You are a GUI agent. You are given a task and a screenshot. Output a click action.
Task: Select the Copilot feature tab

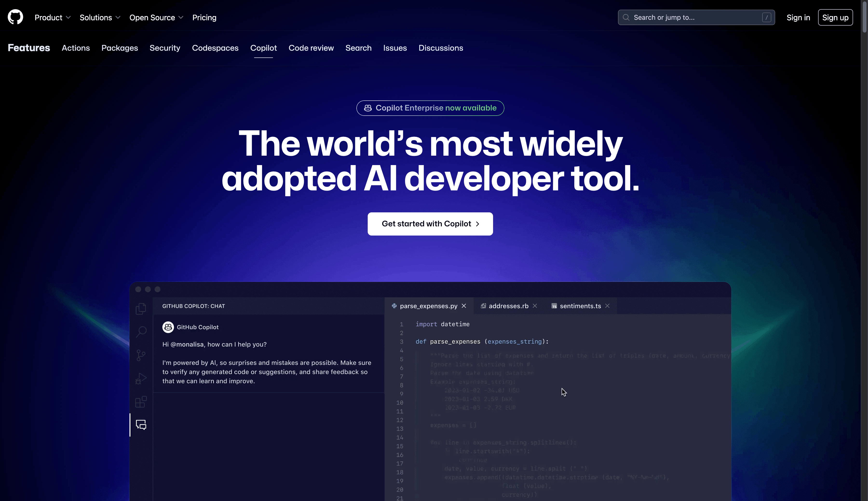(263, 48)
